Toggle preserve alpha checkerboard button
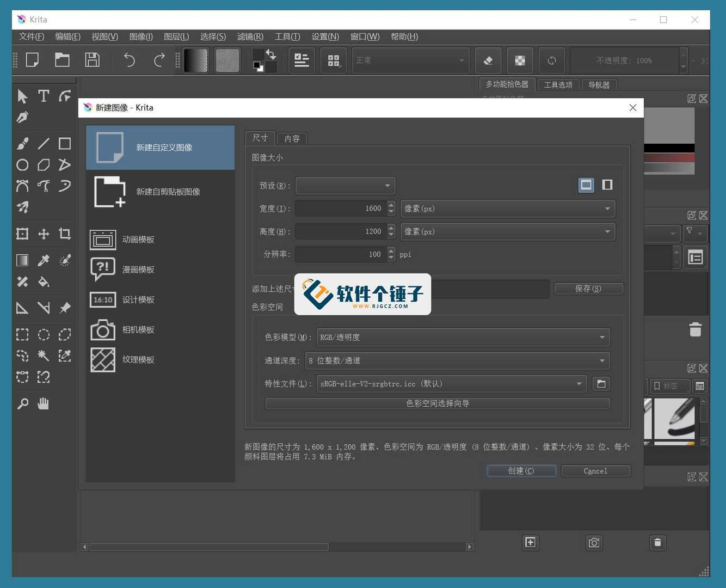Screen dimensions: 726x588 520,60
